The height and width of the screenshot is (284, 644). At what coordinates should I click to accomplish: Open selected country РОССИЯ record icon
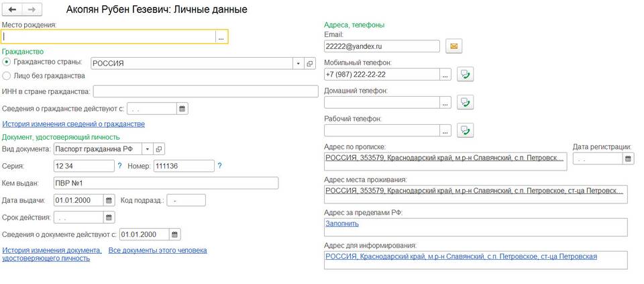coord(310,63)
